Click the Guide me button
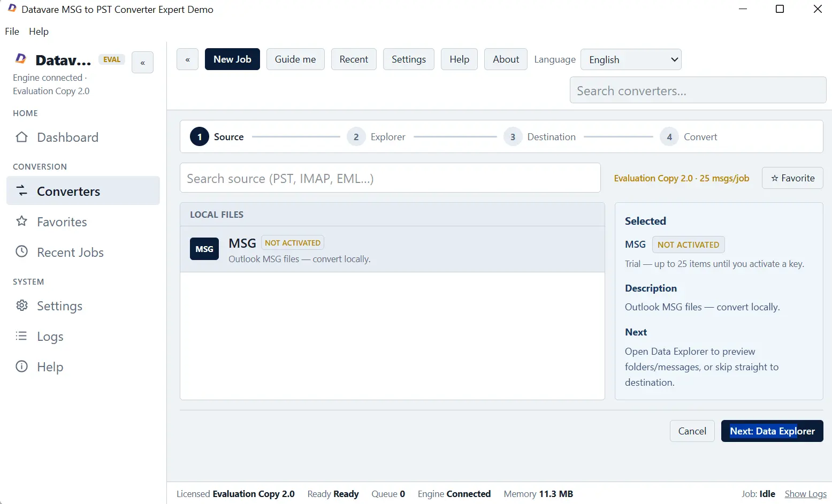The width and height of the screenshot is (832, 504). (295, 59)
